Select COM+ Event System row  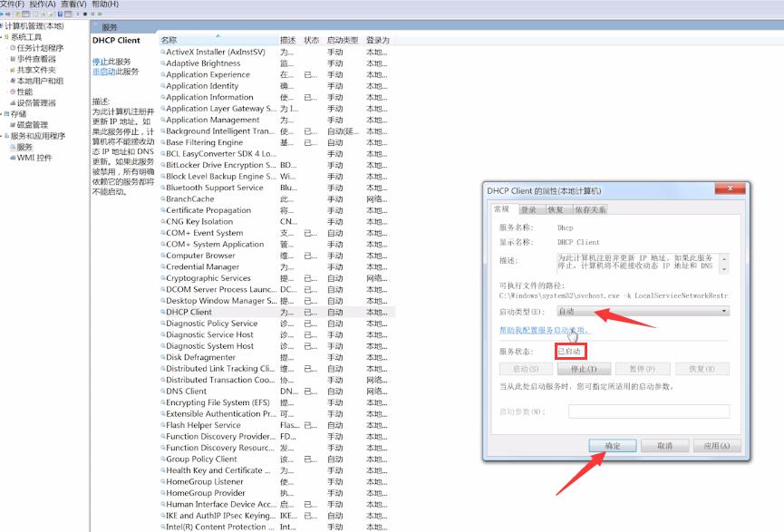tap(277, 233)
